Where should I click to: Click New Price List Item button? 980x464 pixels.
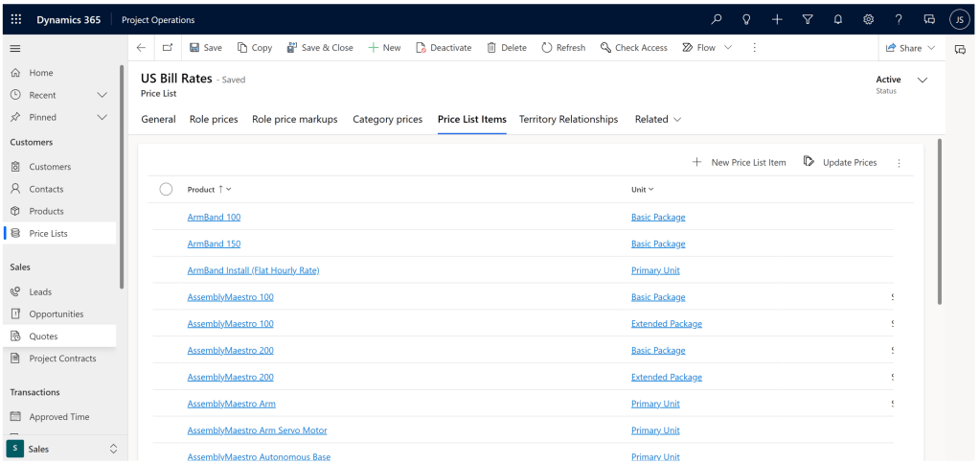click(739, 163)
